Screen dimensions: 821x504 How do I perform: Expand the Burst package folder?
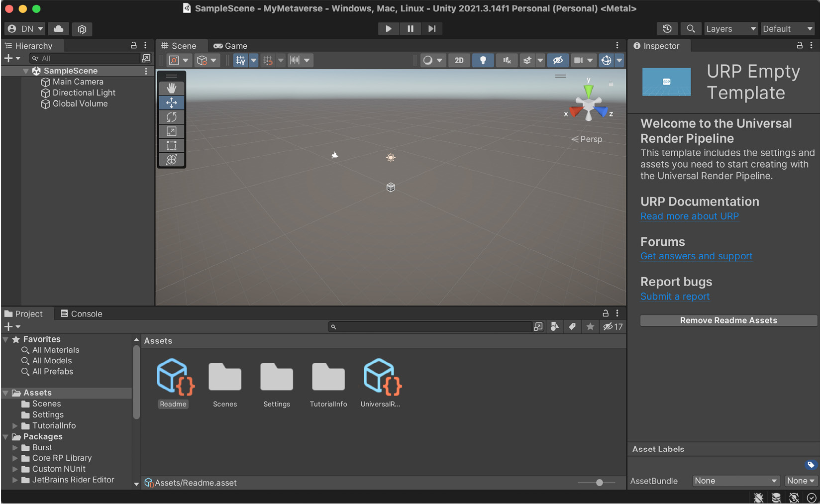[x=15, y=448]
